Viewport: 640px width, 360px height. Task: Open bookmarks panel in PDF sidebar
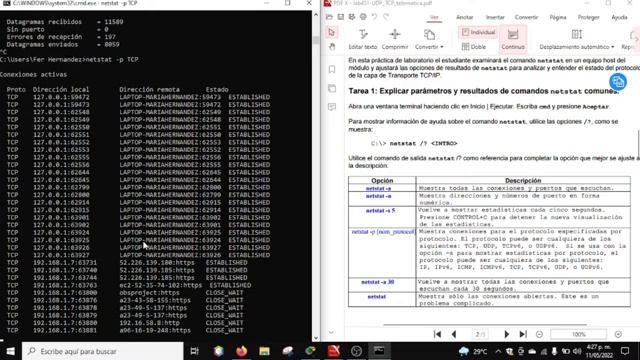pyautogui.click(x=332, y=69)
